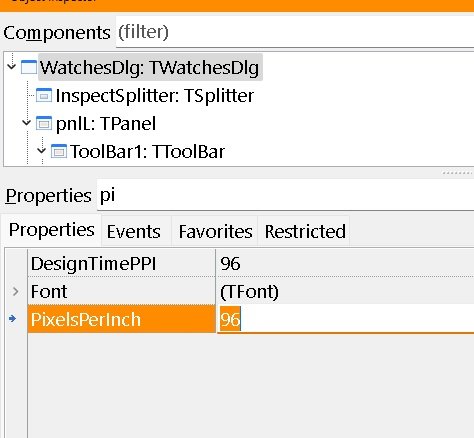Open the Favorites tab
Viewport: 474px width, 438px height.
pos(215,231)
